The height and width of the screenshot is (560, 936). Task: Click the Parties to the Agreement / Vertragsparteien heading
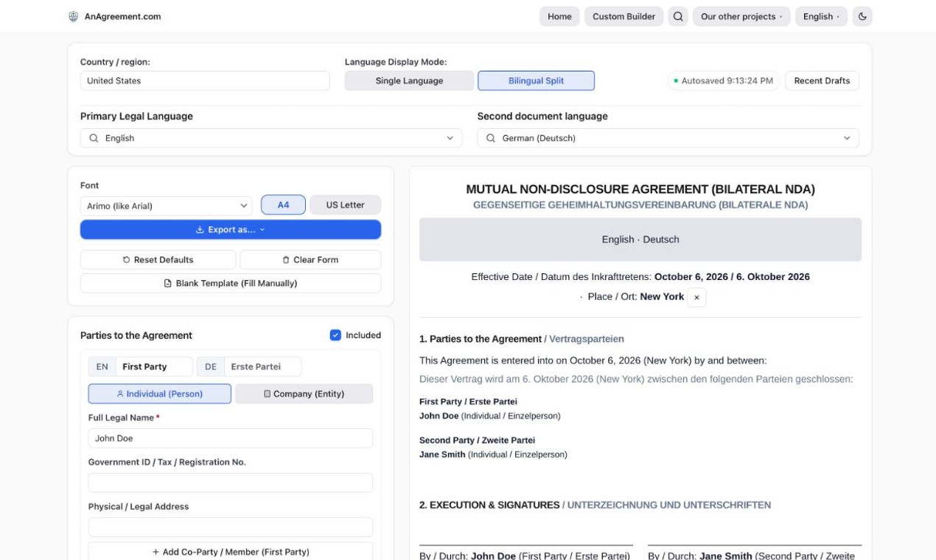pyautogui.click(x=522, y=339)
